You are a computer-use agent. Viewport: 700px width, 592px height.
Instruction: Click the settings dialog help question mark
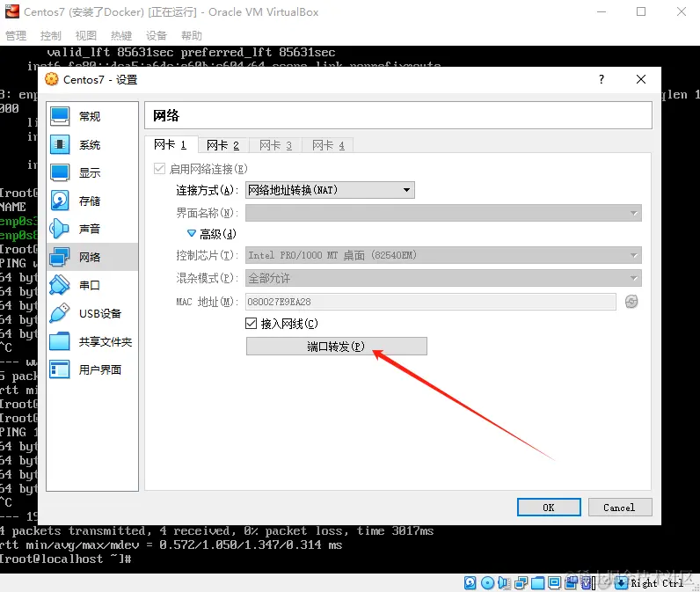click(602, 79)
